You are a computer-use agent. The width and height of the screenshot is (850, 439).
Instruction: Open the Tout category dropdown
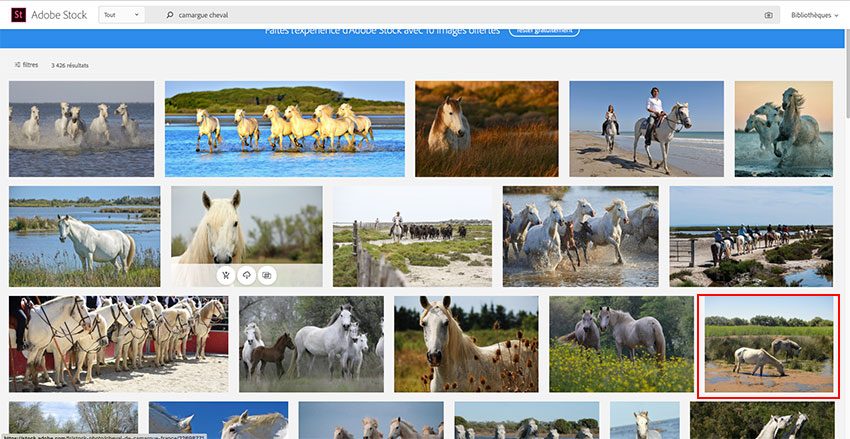click(x=121, y=15)
